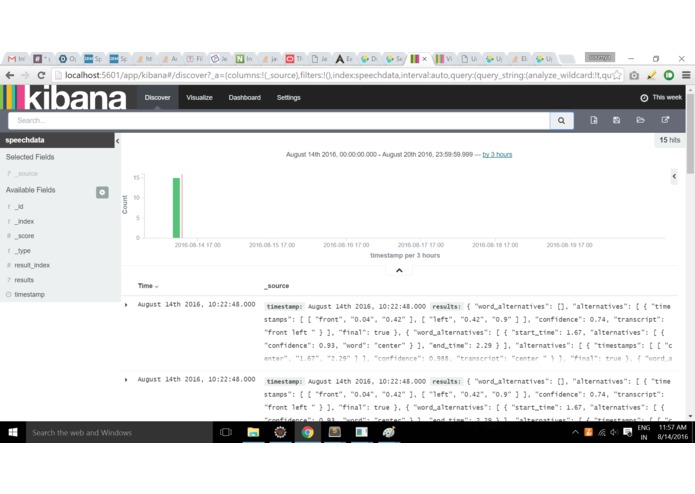Show hidden tray icons chevron
This screenshot has height=494, width=695.
coord(575,432)
